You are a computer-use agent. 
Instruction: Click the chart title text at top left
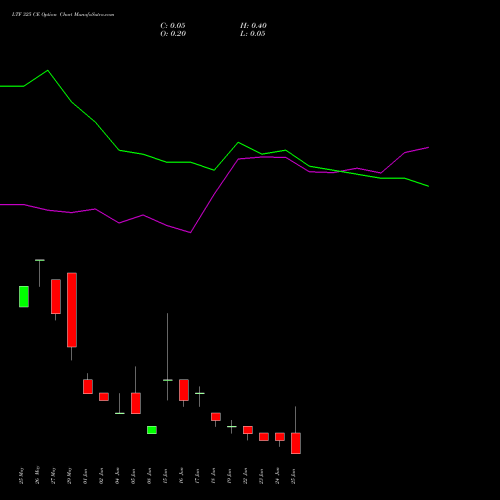pyautogui.click(x=63, y=15)
